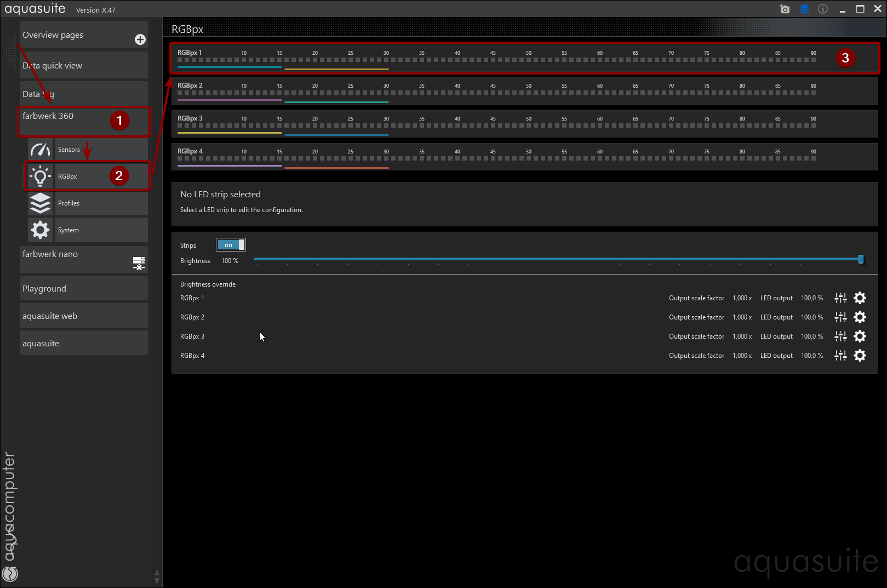The width and height of the screenshot is (887, 588).
Task: Add a new overview page with plus icon
Action: [140, 39]
